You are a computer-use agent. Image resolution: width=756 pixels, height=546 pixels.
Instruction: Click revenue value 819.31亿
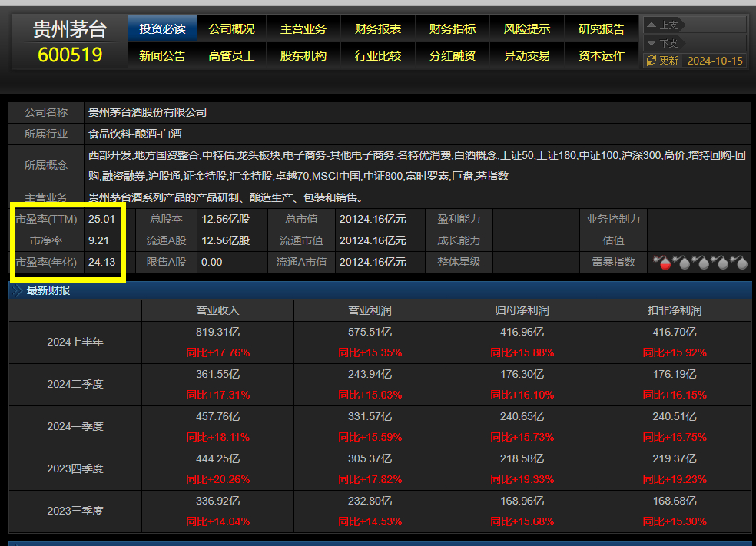click(218, 332)
